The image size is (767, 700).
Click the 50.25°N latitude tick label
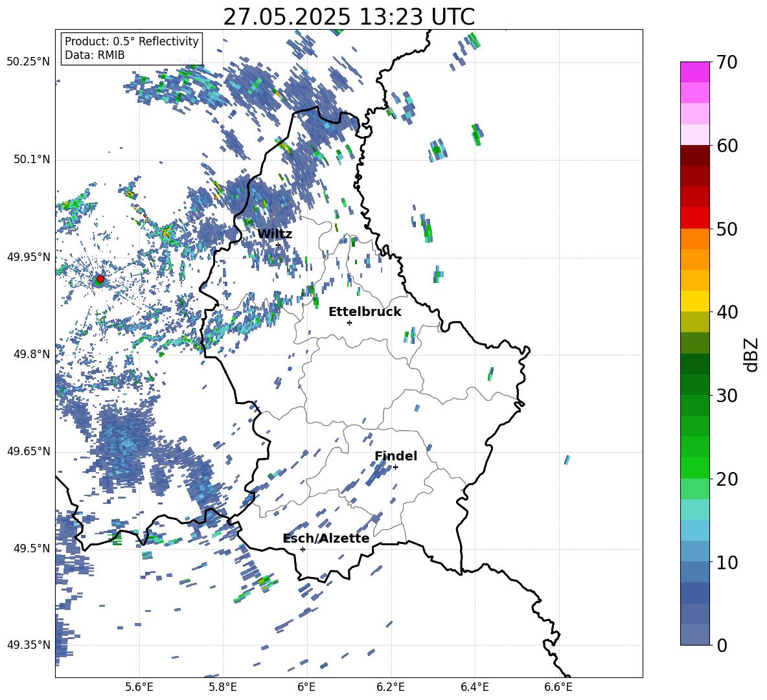point(29,62)
